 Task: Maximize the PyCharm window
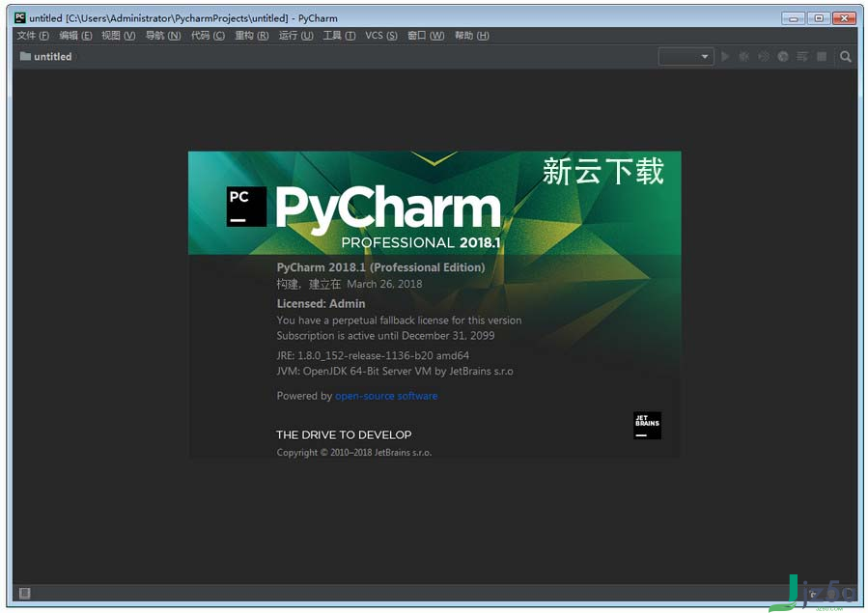click(x=819, y=18)
